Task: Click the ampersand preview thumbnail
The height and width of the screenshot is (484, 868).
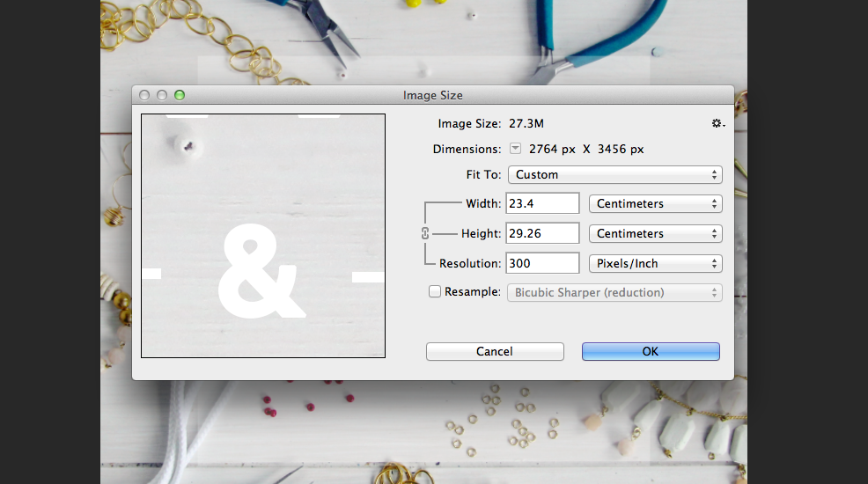Action: click(263, 236)
